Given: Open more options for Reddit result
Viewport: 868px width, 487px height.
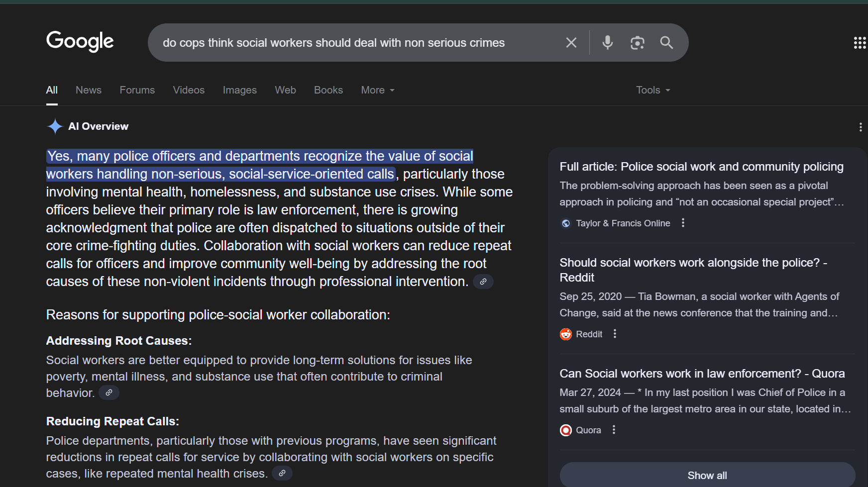Looking at the screenshot, I should [x=615, y=334].
